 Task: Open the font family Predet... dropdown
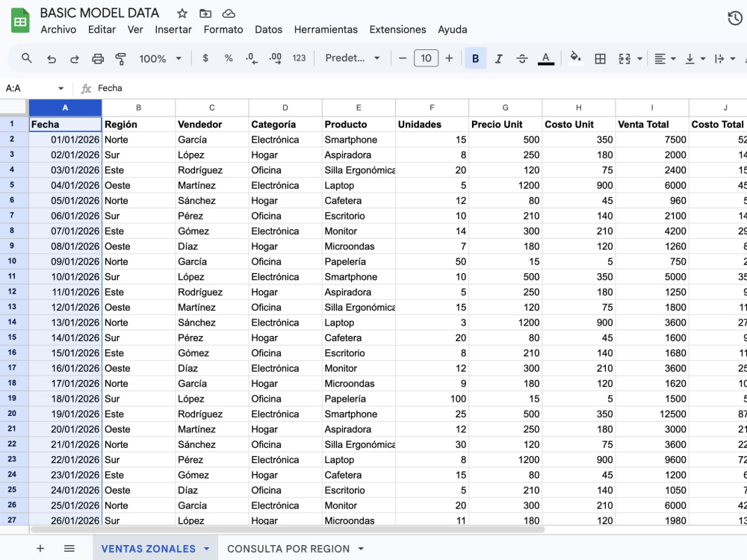pyautogui.click(x=353, y=58)
